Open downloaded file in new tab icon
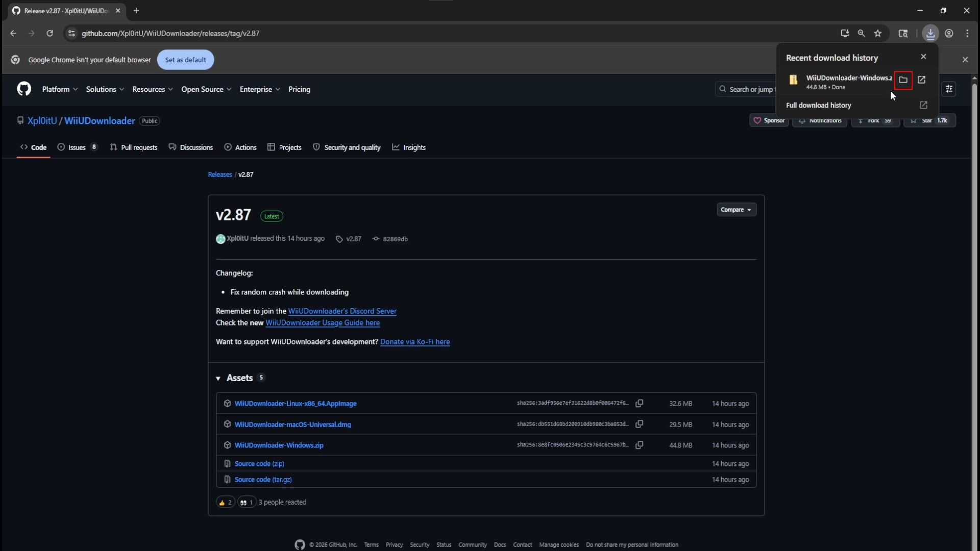Viewport: 980px width, 551px height. pyautogui.click(x=921, y=80)
